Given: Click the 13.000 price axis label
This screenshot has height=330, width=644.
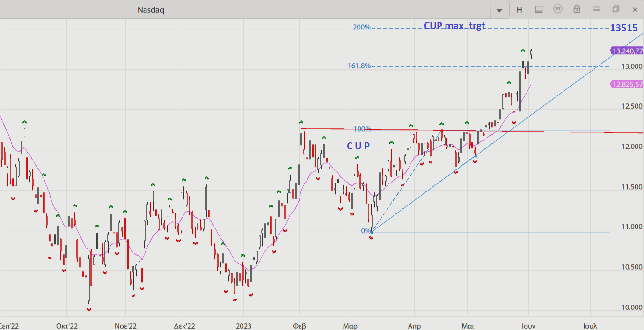Looking at the screenshot, I should coord(632,66).
